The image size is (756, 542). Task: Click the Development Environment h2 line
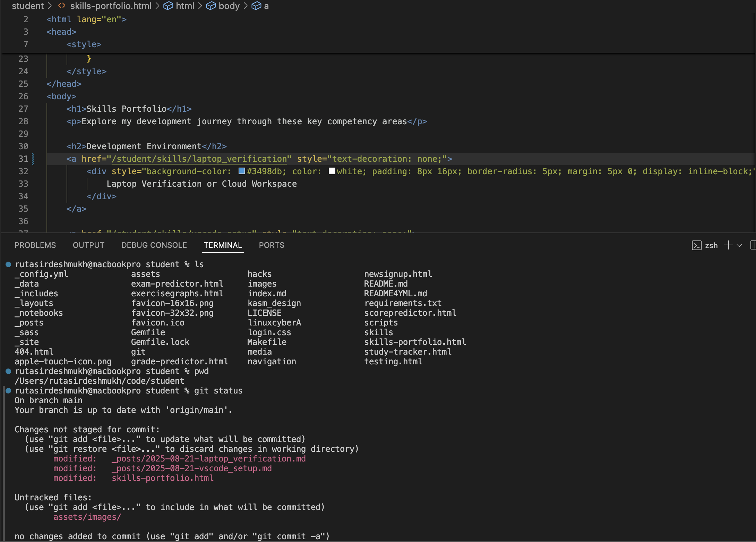coord(146,146)
